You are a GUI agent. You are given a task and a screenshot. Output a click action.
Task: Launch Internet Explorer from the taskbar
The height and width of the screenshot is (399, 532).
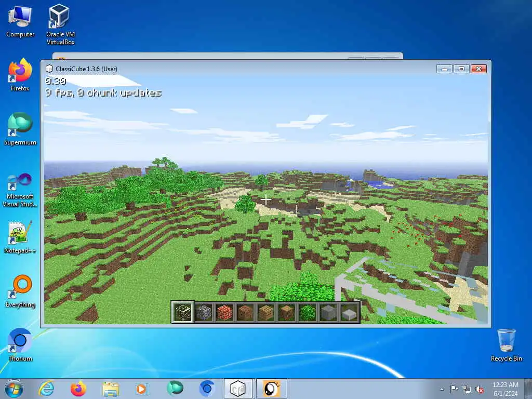click(46, 389)
